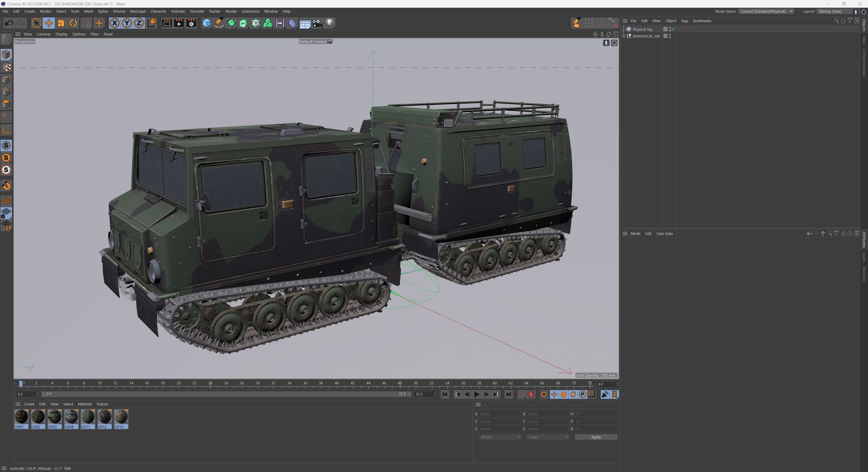Select Points mode in left sidebar
The width and height of the screenshot is (868, 472).
click(6, 80)
